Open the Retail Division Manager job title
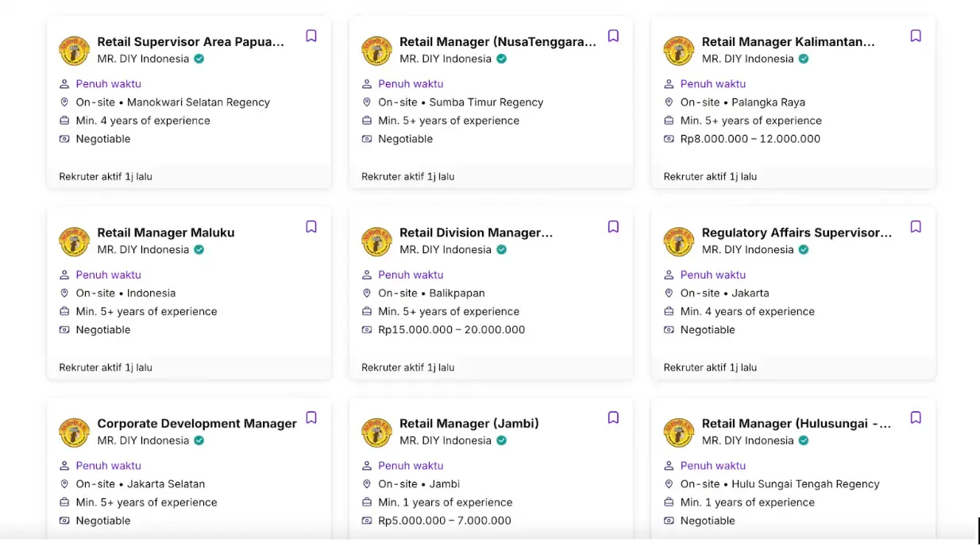The image size is (980, 546). pos(476,233)
